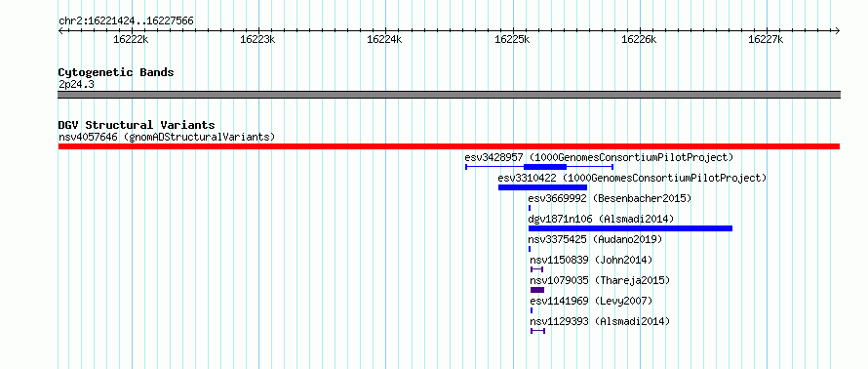The image size is (868, 369).
Task: Click the gray 2p24.3 cytogenetic band
Action: 449,95
